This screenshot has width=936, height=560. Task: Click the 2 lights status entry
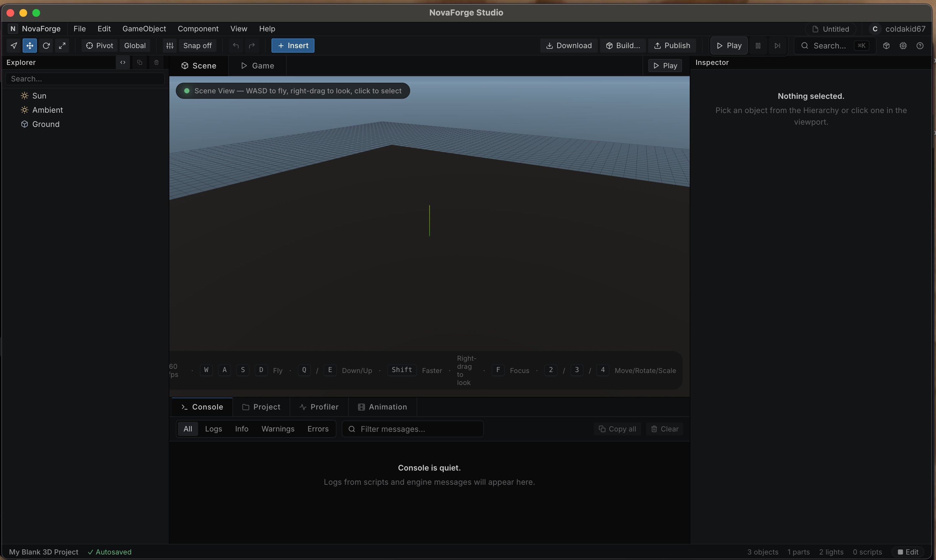[x=831, y=552]
